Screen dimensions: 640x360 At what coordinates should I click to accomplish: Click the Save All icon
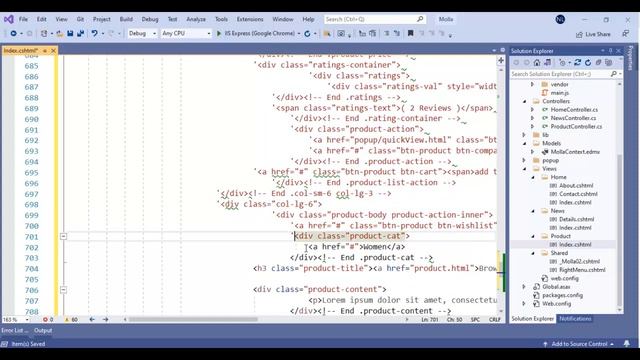point(80,33)
